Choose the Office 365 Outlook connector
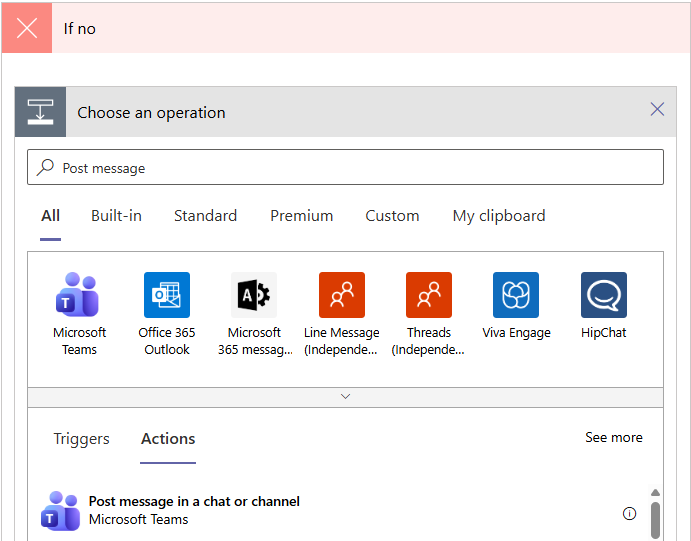 click(x=167, y=295)
